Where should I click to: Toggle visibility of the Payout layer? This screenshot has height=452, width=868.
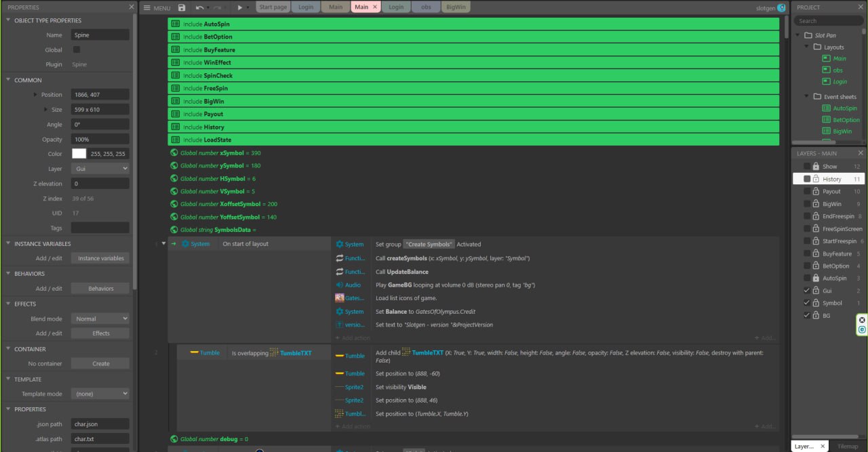click(807, 191)
